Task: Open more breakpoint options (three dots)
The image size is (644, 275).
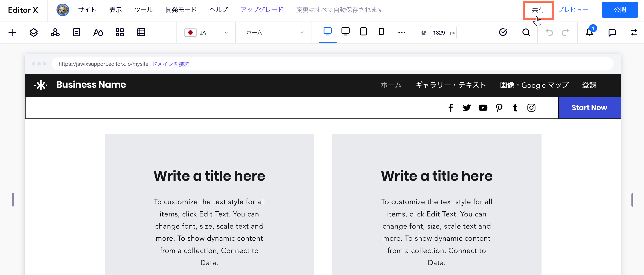Action: [x=402, y=33]
